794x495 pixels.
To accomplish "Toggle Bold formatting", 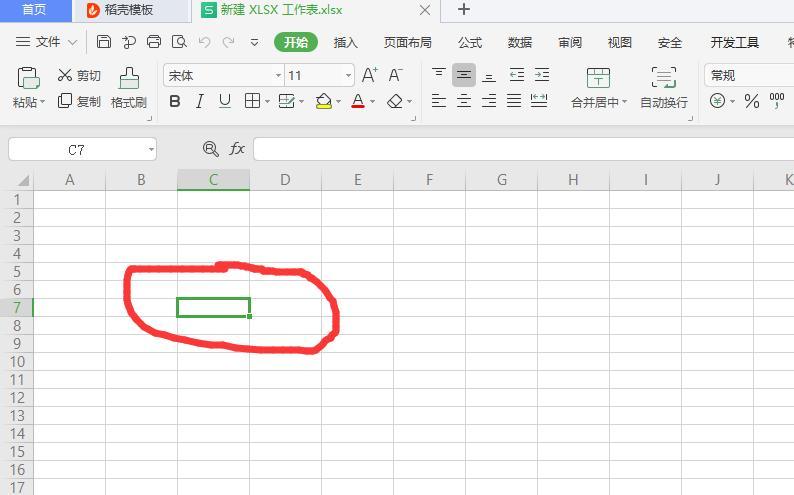I will point(175,101).
